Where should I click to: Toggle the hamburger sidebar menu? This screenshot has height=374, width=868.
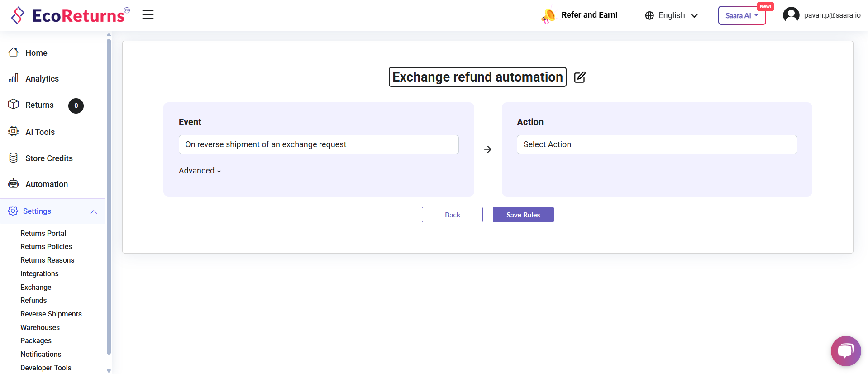[x=148, y=15]
